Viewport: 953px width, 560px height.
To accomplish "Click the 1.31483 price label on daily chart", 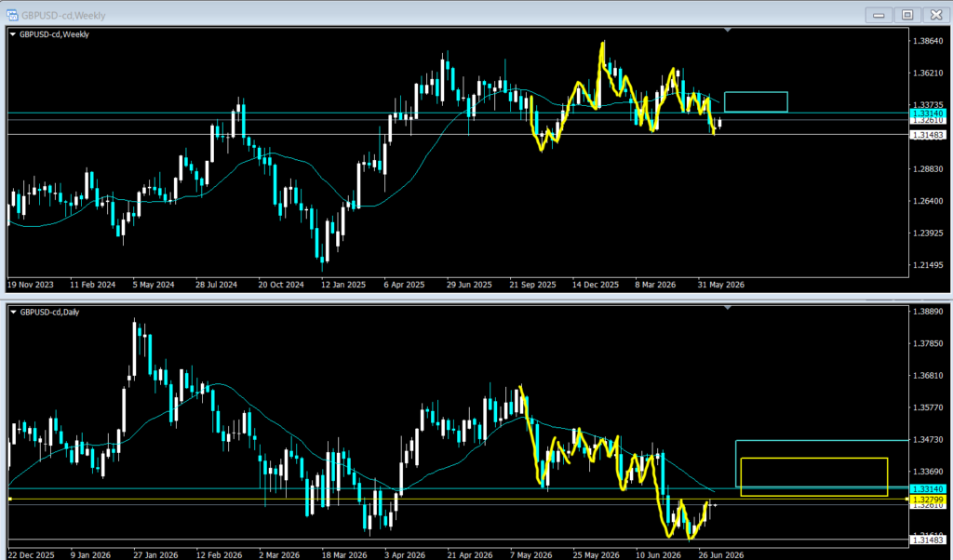I will 928,540.
